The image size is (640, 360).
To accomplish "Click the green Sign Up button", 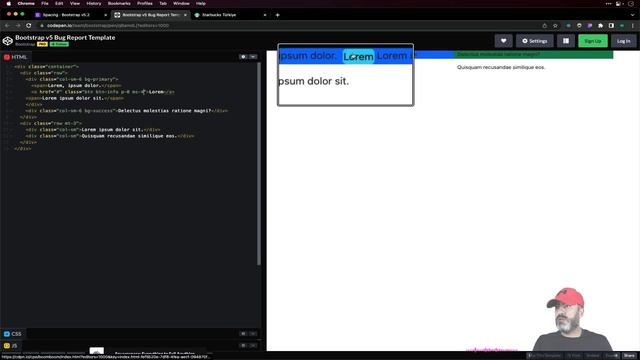I will 593,41.
